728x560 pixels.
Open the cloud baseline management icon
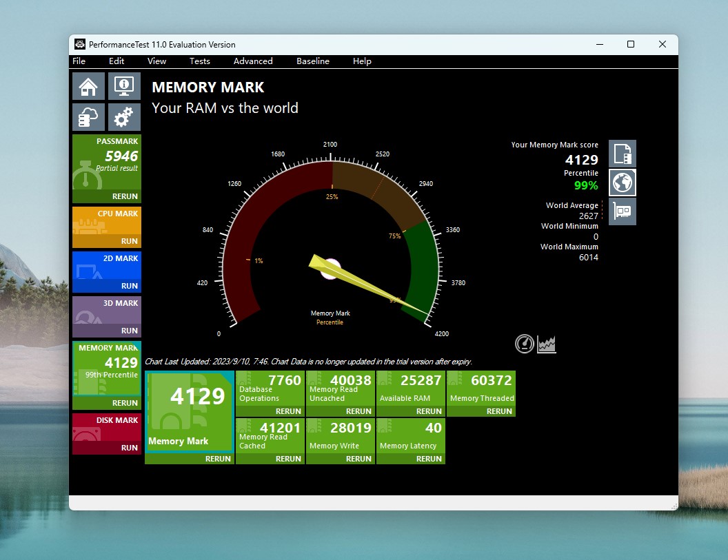[x=88, y=117]
